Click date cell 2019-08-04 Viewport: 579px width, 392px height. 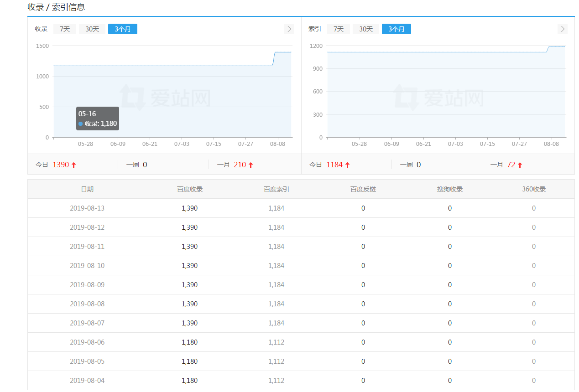tap(87, 381)
